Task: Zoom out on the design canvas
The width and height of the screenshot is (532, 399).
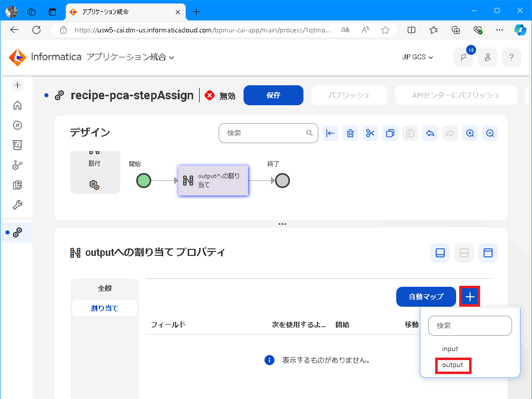Action: [490, 133]
